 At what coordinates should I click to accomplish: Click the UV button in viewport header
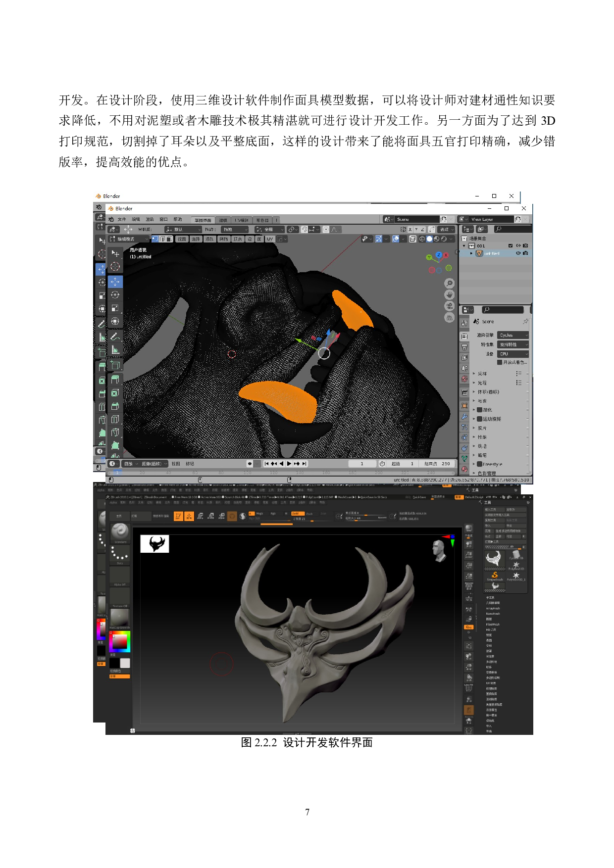(x=270, y=239)
